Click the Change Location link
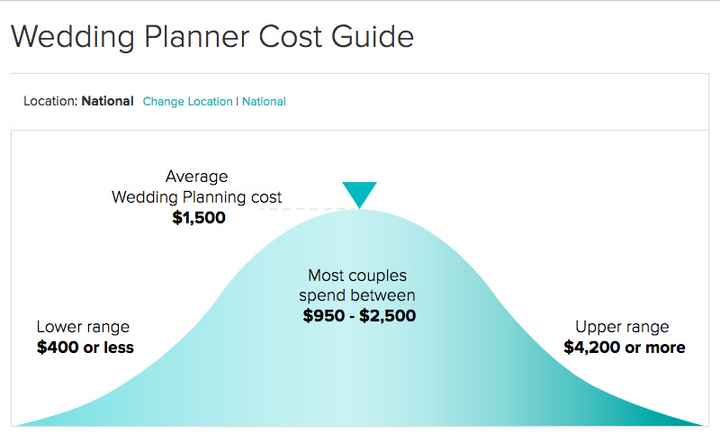The width and height of the screenshot is (720, 434). [x=187, y=102]
